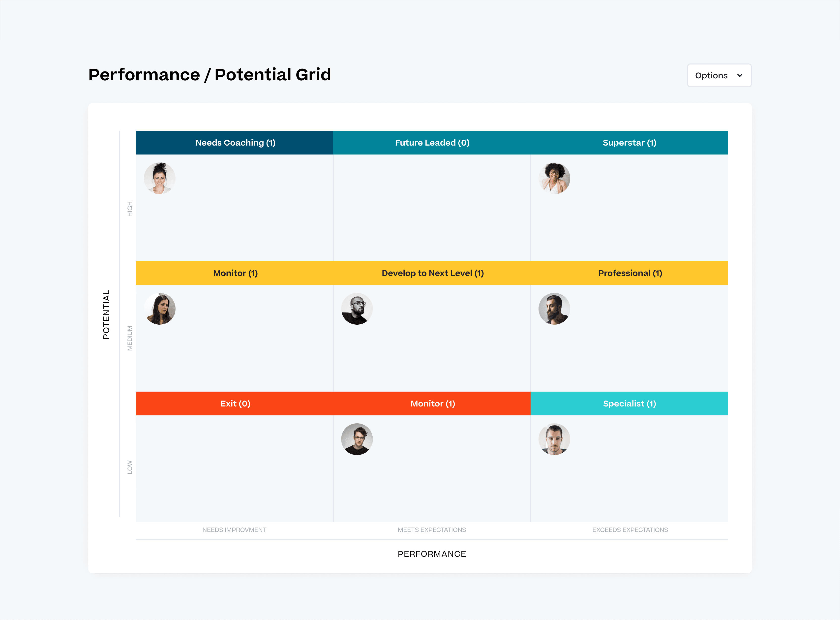This screenshot has height=620, width=840.
Task: Click the avatar in the low-potential Monitor cell
Action: (x=357, y=439)
